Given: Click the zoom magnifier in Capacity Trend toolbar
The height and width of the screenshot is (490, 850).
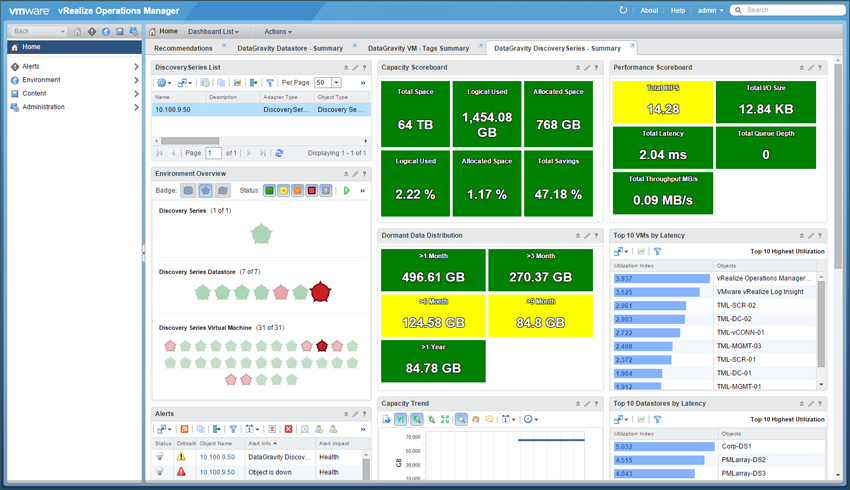Looking at the screenshot, I should coord(461,419).
